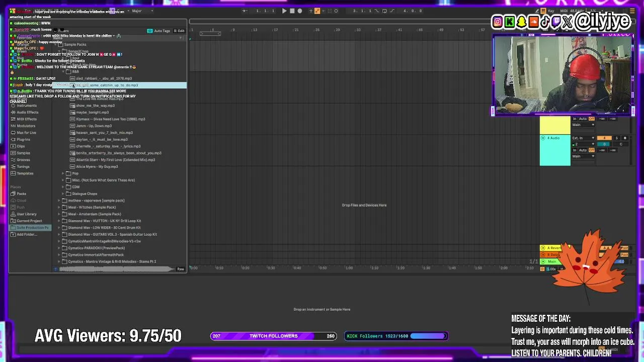Click the Play button in the transport
This screenshot has width=644, height=362.
point(284,11)
